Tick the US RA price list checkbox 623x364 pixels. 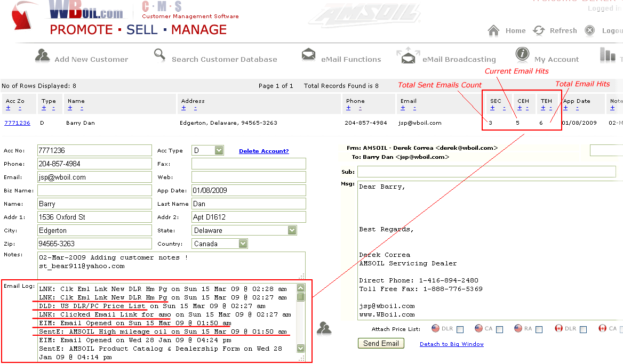point(539,329)
